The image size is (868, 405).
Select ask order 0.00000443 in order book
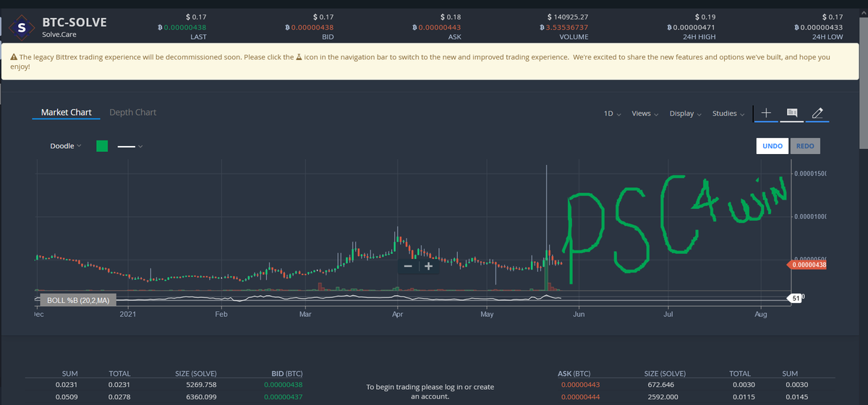(x=581, y=384)
